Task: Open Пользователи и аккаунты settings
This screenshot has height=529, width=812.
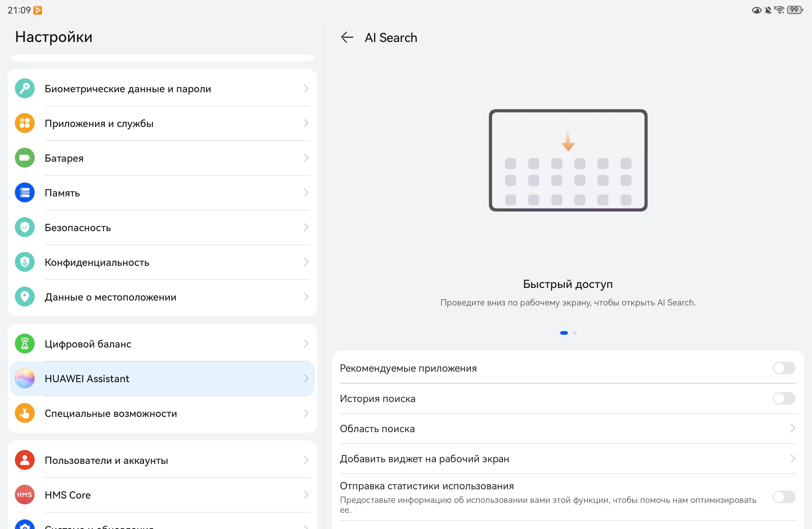Action: [162, 461]
